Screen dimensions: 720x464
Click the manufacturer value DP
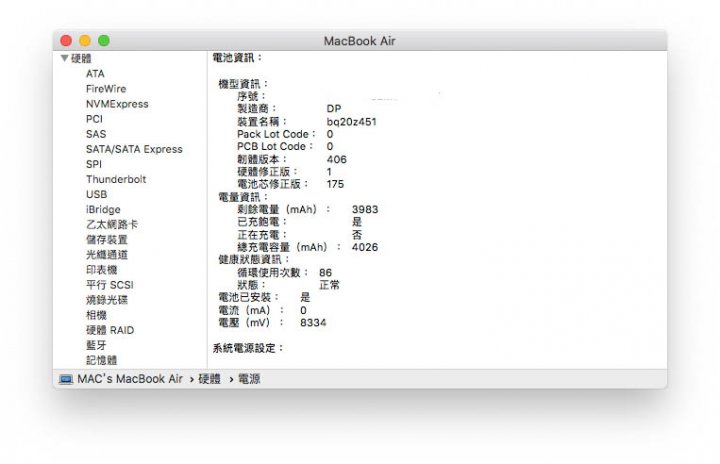(x=334, y=109)
